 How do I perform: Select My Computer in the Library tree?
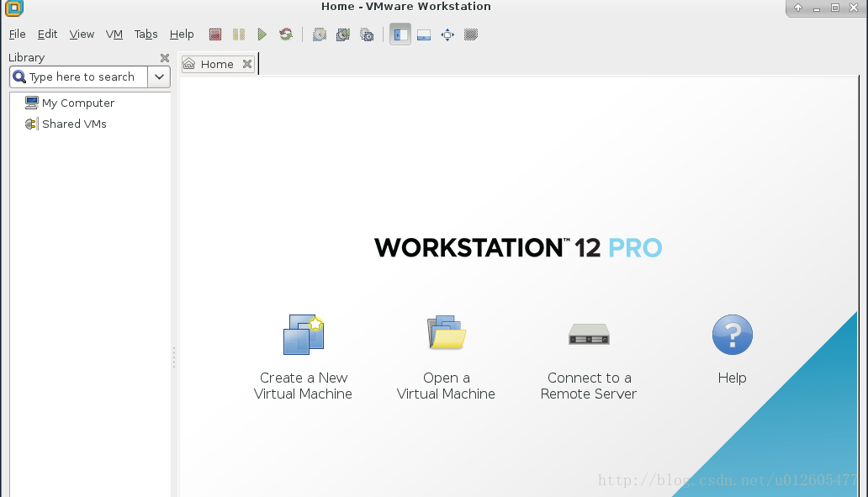pos(70,103)
